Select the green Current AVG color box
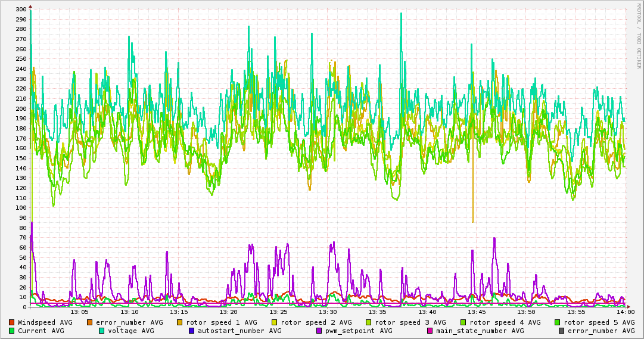 [x=11, y=331]
